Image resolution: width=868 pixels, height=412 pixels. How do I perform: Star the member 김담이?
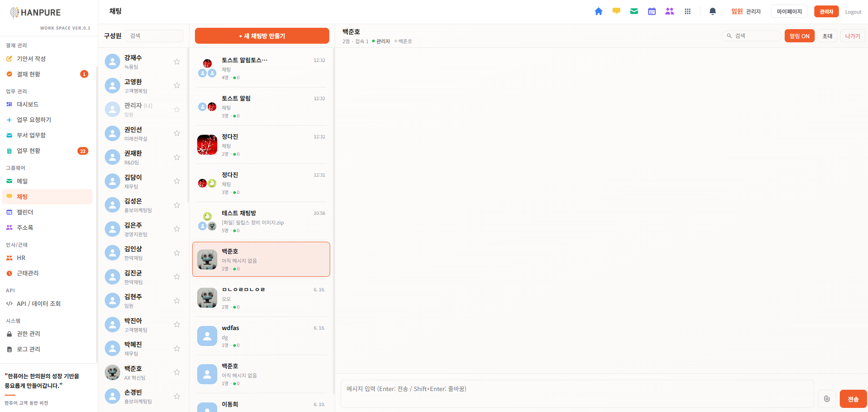(177, 181)
